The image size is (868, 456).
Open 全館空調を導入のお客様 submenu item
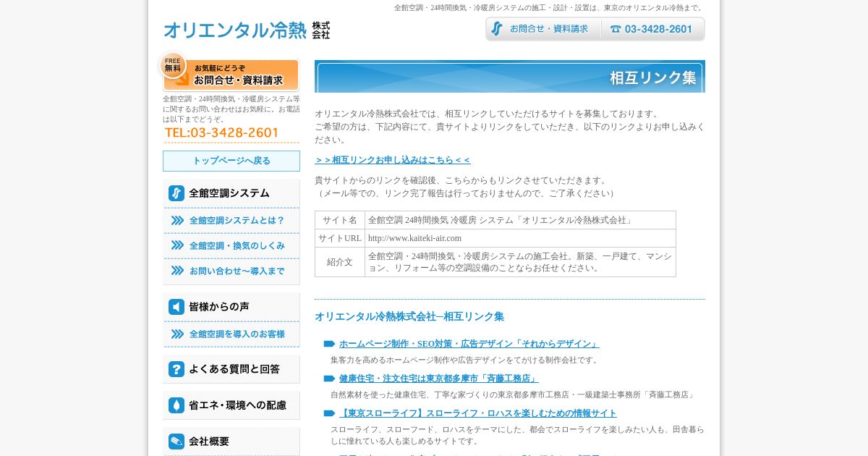(x=231, y=334)
